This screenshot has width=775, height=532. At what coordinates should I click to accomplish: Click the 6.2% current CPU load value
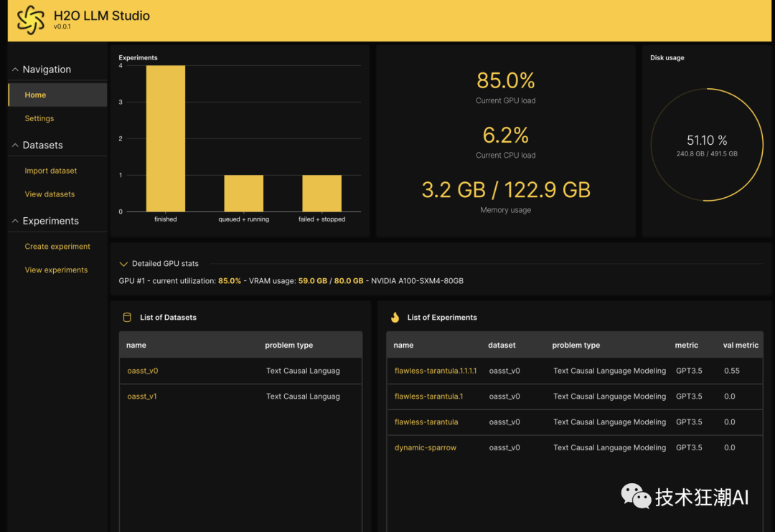coord(506,135)
